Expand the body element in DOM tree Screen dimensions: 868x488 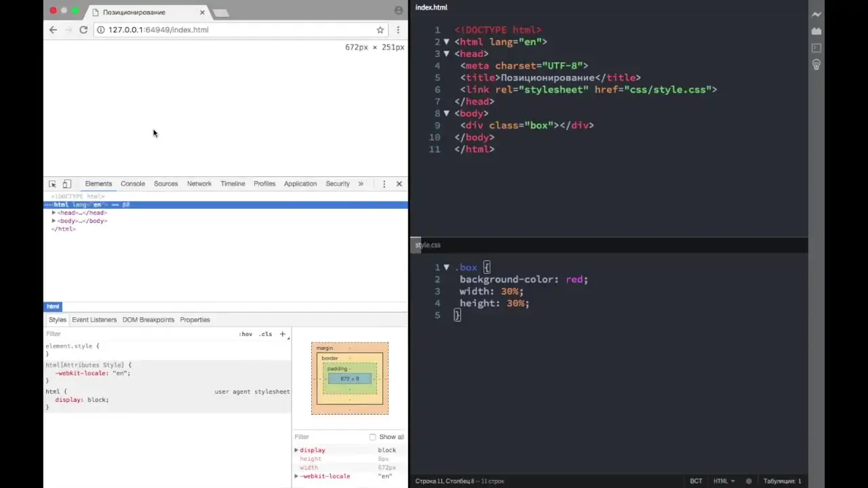point(54,221)
